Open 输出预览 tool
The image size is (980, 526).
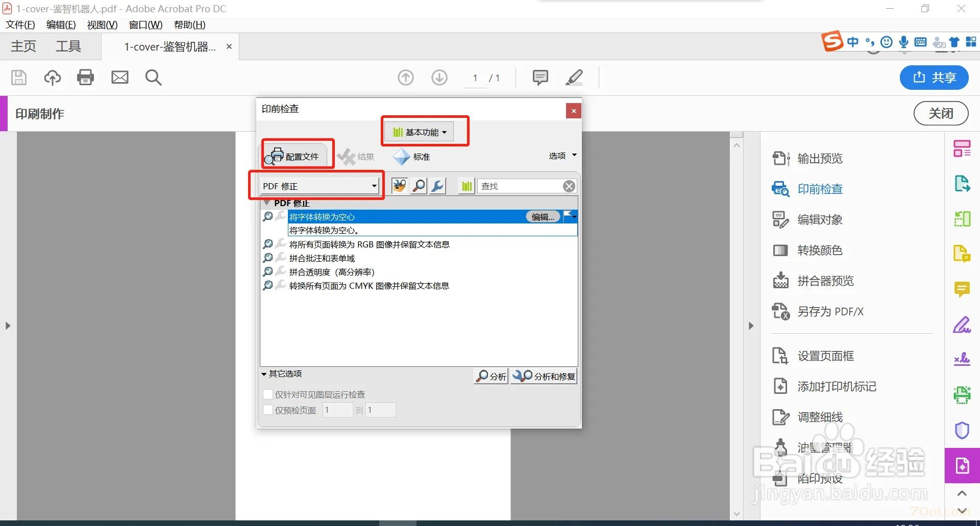point(807,159)
